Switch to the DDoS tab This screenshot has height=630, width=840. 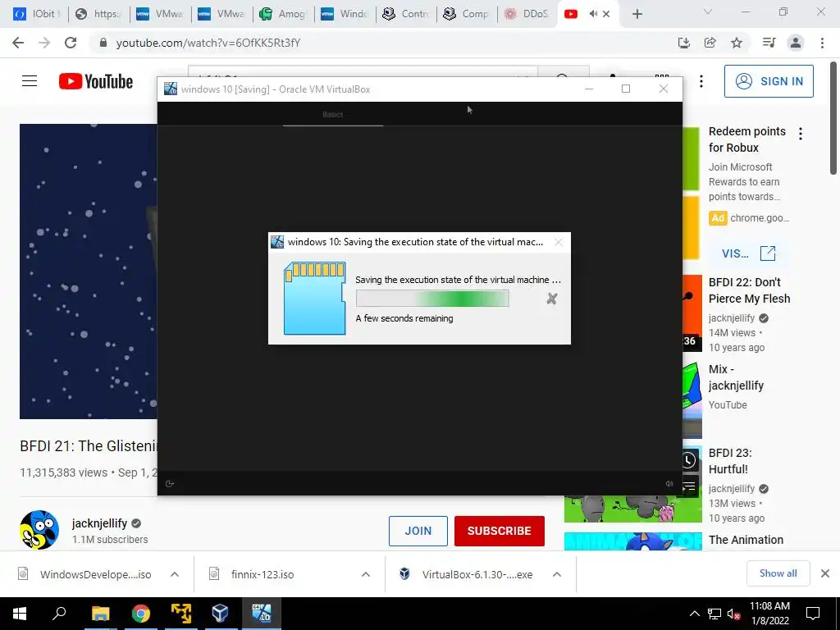pos(527,14)
